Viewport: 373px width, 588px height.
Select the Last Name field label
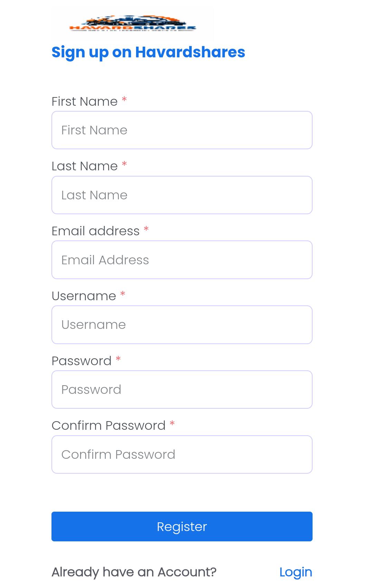[x=85, y=166]
